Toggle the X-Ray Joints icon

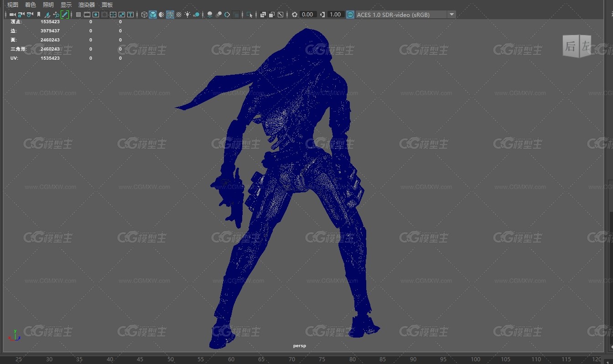coord(281,15)
